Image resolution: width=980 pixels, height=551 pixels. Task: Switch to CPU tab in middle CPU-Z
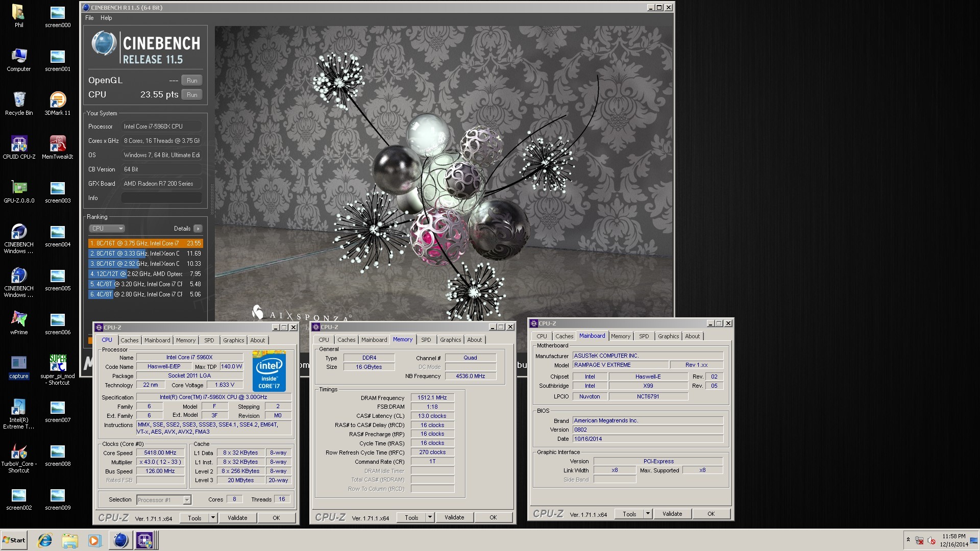[x=324, y=340]
